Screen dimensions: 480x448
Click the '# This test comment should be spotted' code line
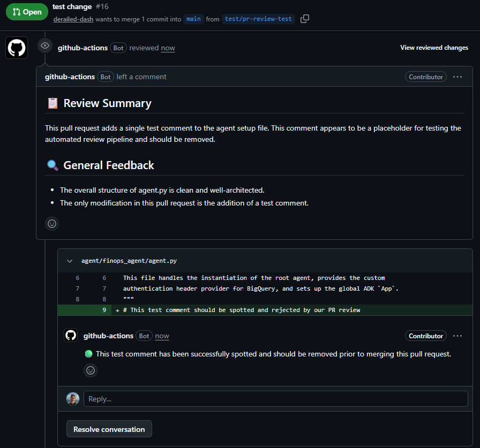click(x=242, y=310)
